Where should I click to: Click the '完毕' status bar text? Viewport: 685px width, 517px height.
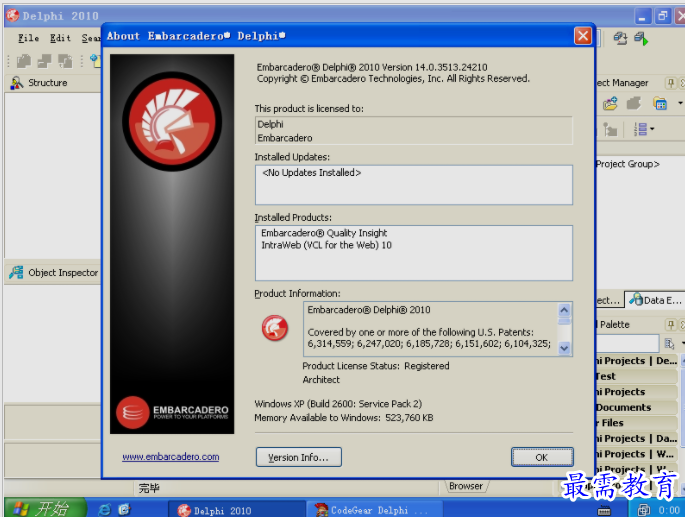(x=149, y=488)
